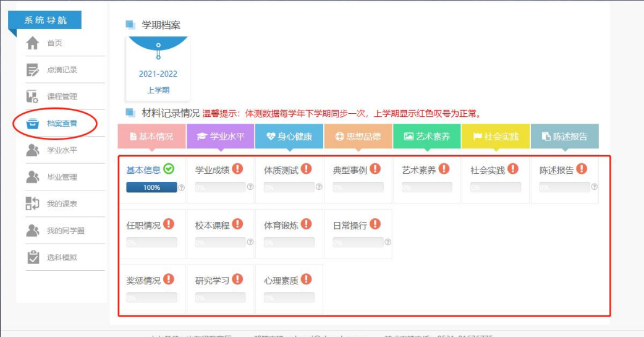Click the 100% 基本信息 progress bar
The image size is (644, 337).
point(151,187)
